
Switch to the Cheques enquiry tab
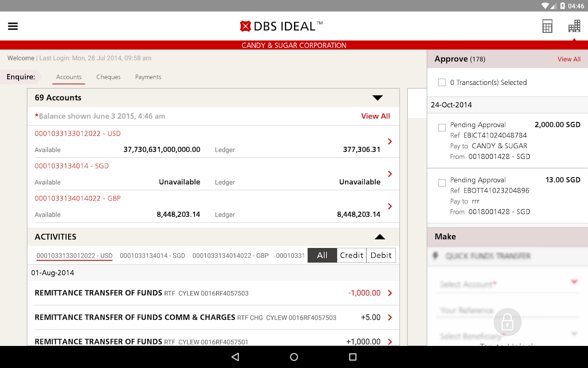point(108,77)
